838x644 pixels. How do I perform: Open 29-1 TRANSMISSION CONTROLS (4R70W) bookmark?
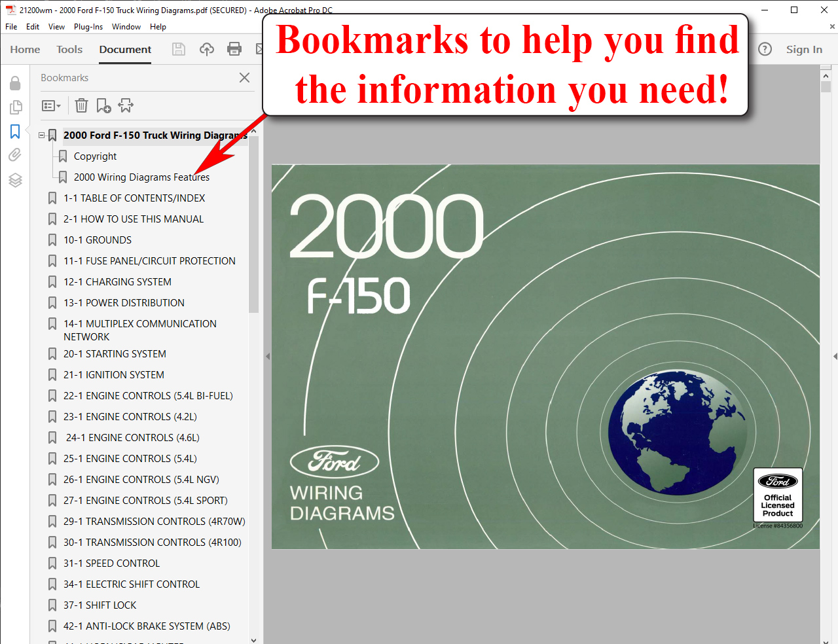tap(155, 522)
